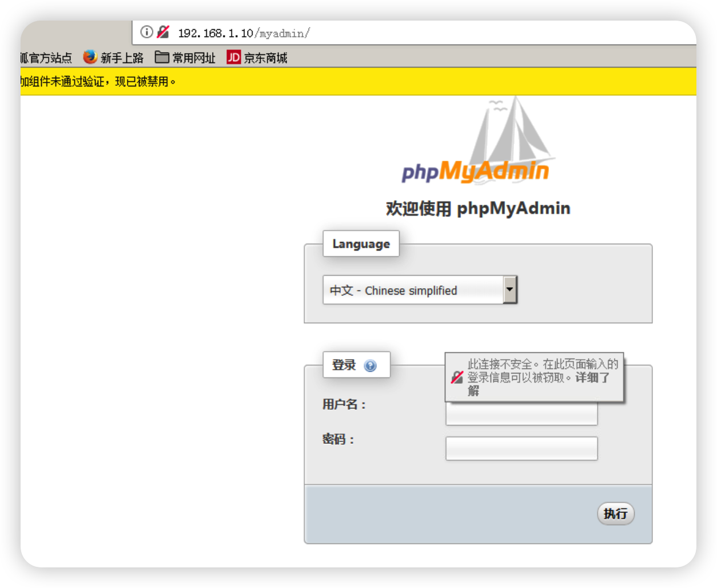Screen dimensions: 717x588
Task: Click the Language legend label
Action: pyautogui.click(x=361, y=244)
